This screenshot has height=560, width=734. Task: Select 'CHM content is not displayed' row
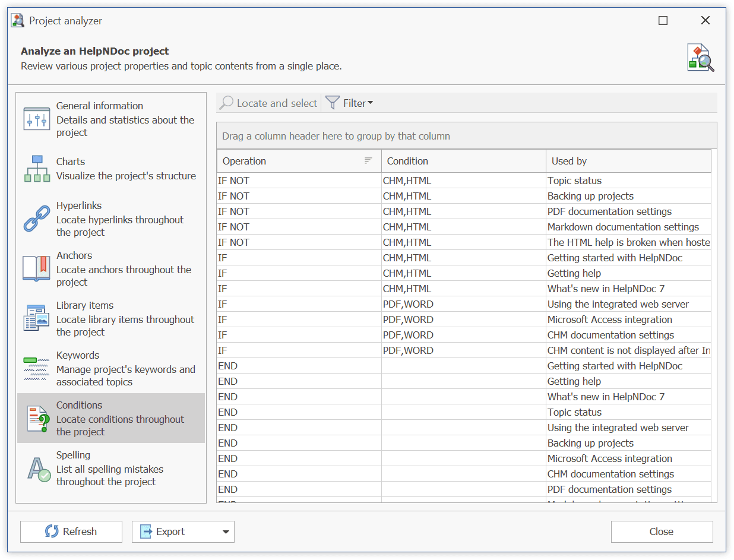pyautogui.click(x=464, y=350)
